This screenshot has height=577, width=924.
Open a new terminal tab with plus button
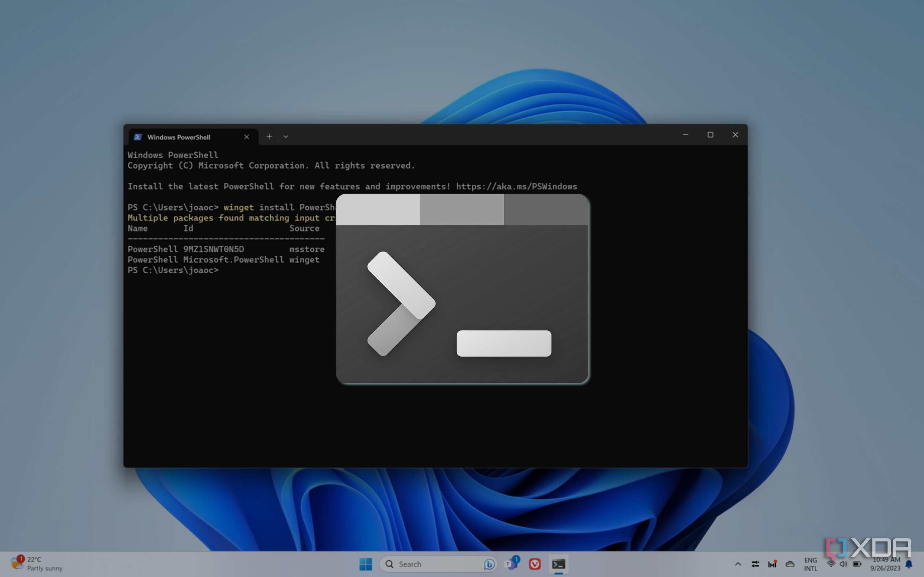click(269, 137)
